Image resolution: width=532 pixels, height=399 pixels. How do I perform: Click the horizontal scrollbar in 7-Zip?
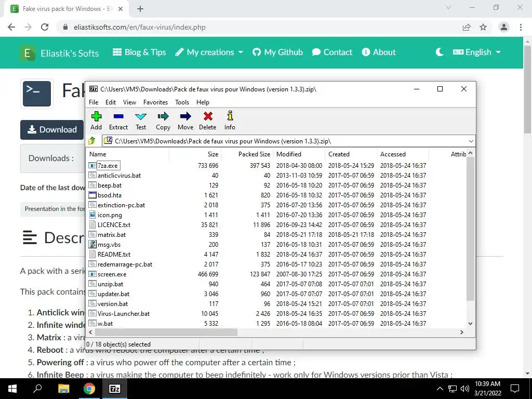tap(166, 332)
